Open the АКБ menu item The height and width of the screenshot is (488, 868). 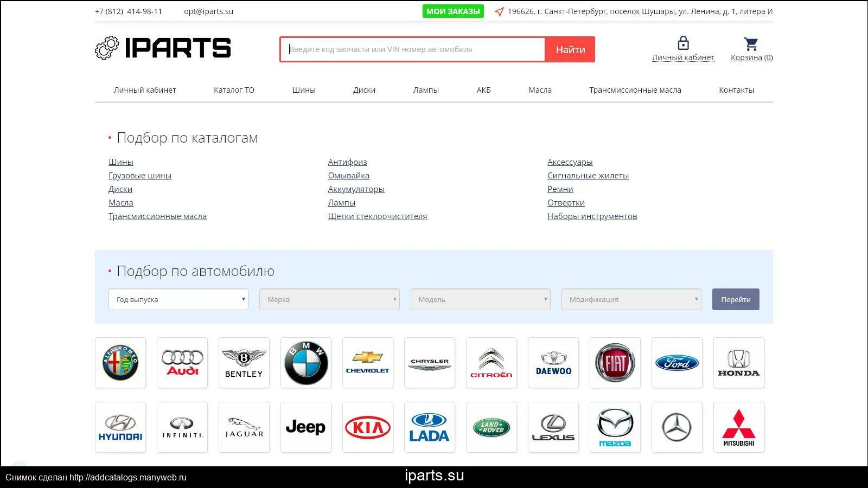[484, 90]
